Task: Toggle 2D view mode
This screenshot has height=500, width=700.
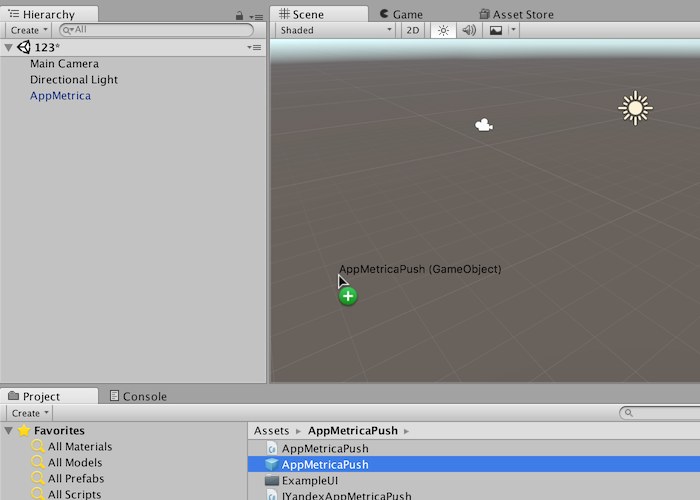Action: tap(412, 30)
